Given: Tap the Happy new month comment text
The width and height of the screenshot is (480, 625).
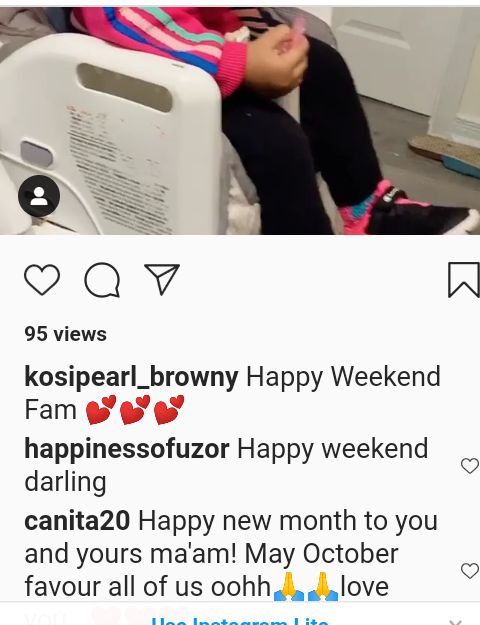Looking at the screenshot, I should coord(231,554).
